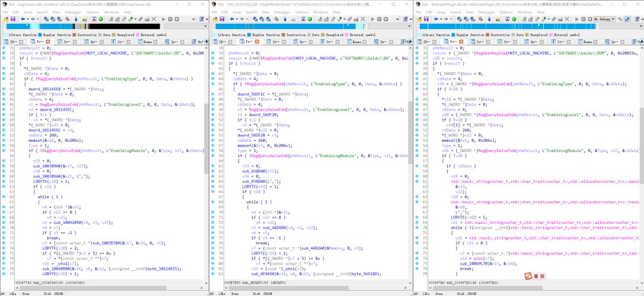Click the red A text icon in ImgViewer toolbar
Viewport: 644px width, 296px height.
click(x=94, y=19)
